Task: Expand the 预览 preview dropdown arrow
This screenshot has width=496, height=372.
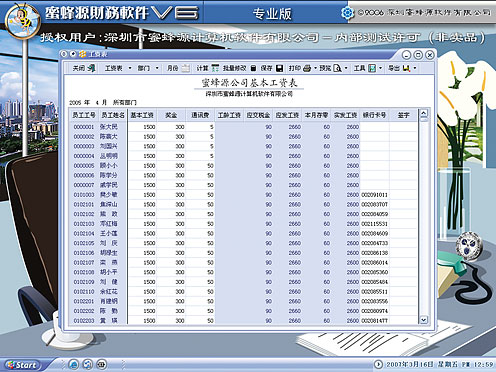Action: (346, 68)
